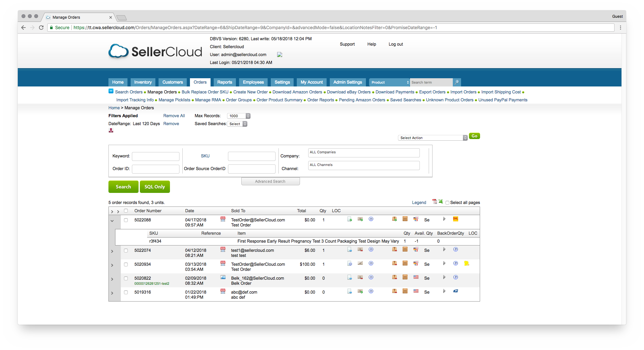644x350 pixels.
Task: Click the green Go button
Action: (x=474, y=136)
